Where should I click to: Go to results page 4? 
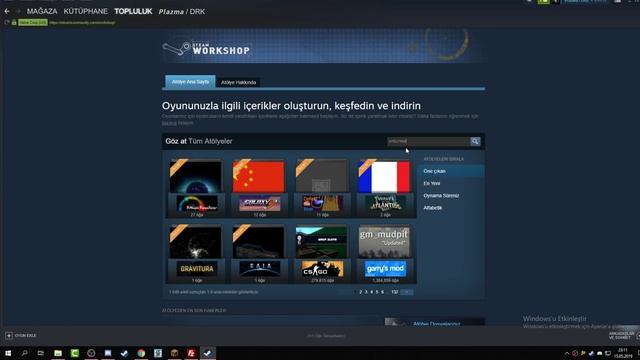371,292
